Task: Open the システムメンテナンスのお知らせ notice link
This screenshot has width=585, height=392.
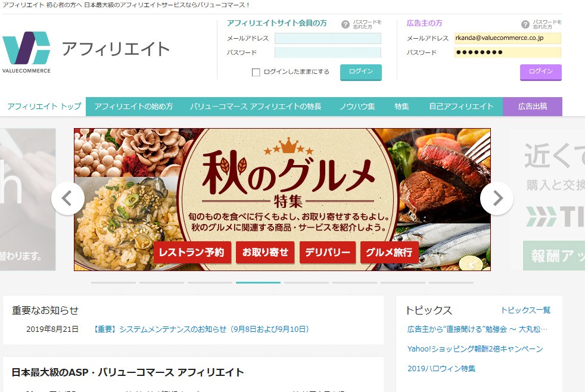Action: pyautogui.click(x=201, y=329)
